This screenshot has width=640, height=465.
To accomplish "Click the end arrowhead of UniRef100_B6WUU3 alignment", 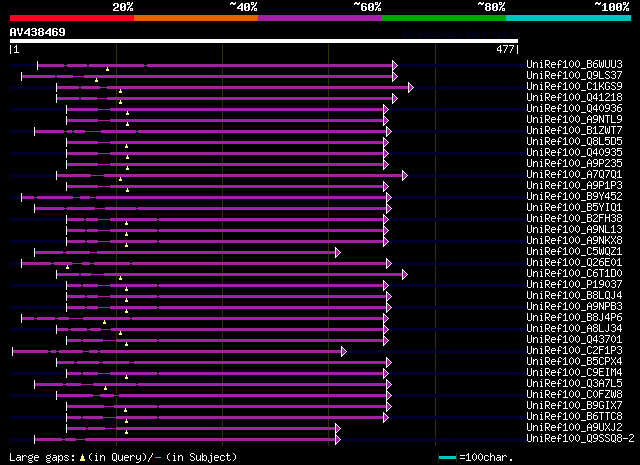I will 395,65.
